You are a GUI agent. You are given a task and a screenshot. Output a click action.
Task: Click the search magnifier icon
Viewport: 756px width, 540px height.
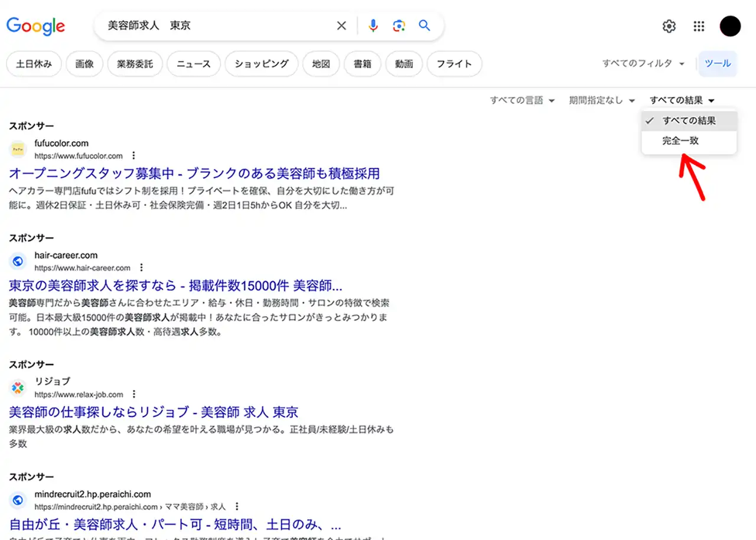pos(425,25)
